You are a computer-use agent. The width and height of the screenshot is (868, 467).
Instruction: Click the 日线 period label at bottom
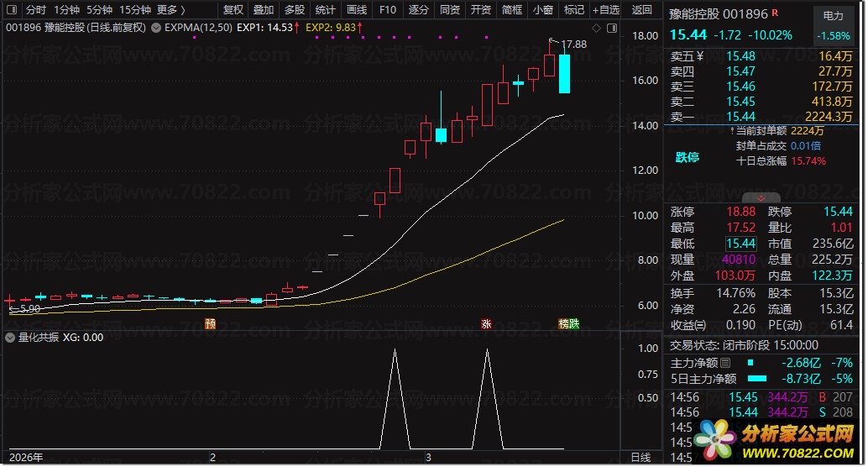pos(641,458)
